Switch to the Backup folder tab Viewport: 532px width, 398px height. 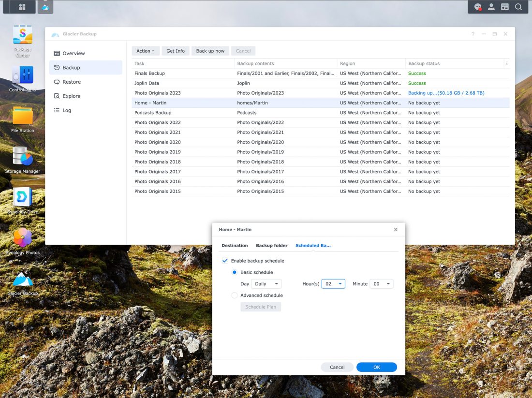click(x=271, y=246)
